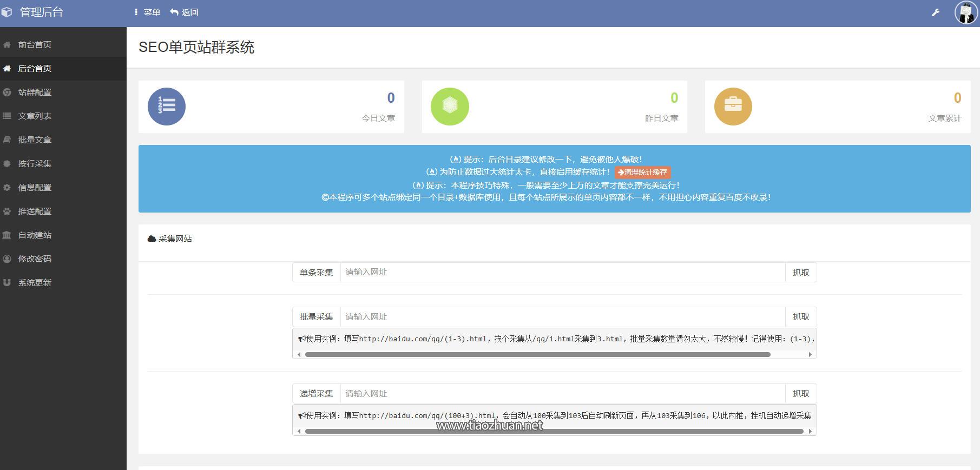980x470 pixels.
Task: Click 抓取 button for 批量采集
Action: click(801, 316)
